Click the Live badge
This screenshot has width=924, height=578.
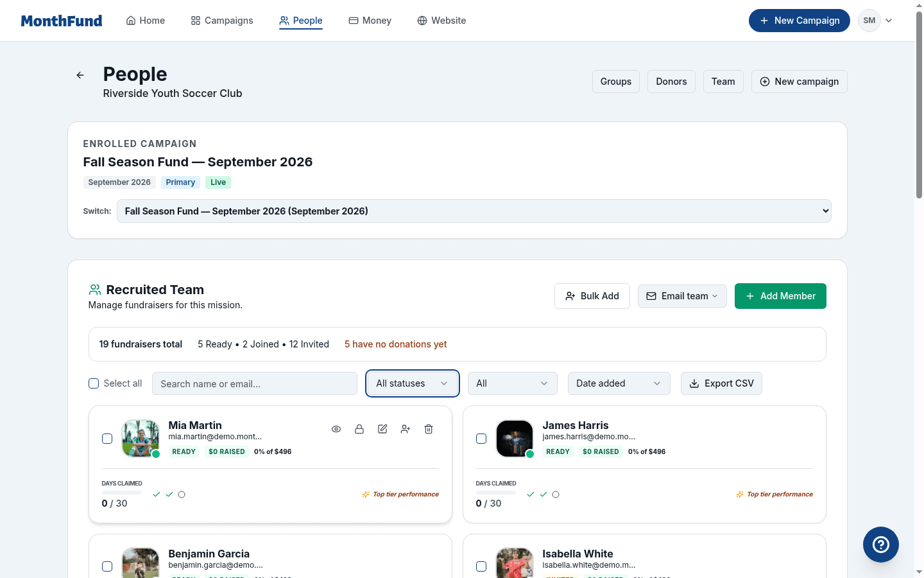[x=218, y=182]
